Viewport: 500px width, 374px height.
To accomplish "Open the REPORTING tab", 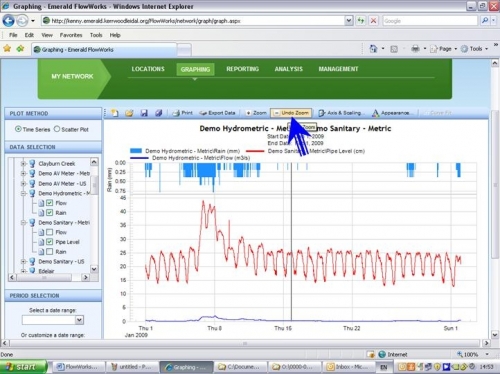I will [243, 69].
